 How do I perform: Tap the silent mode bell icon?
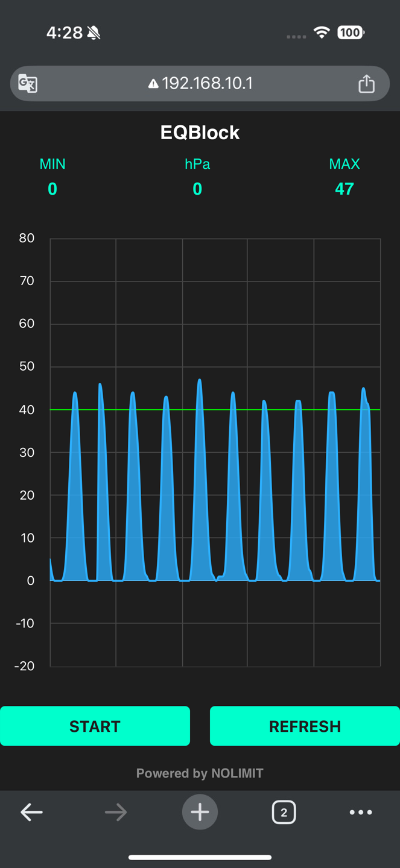coord(94,33)
